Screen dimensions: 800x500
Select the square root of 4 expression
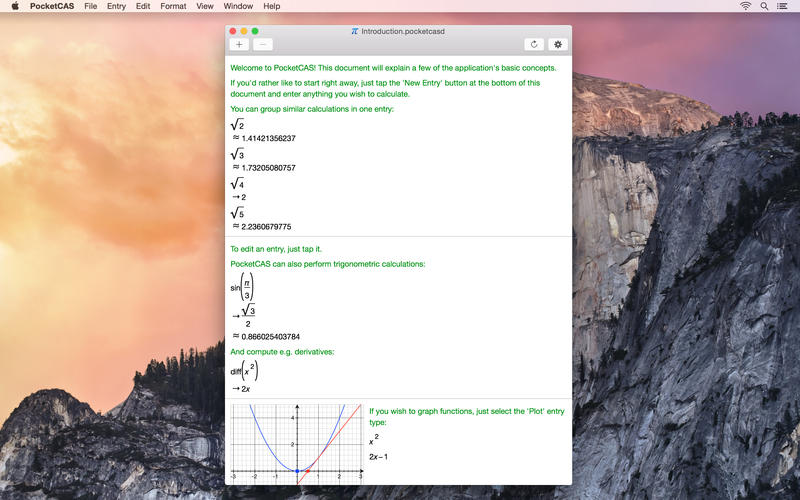click(237, 183)
